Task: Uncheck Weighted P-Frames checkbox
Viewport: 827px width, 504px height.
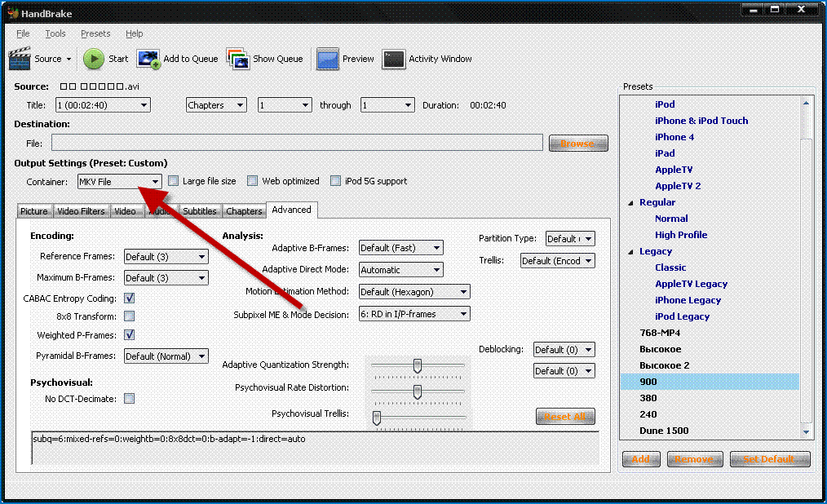Action: tap(129, 334)
